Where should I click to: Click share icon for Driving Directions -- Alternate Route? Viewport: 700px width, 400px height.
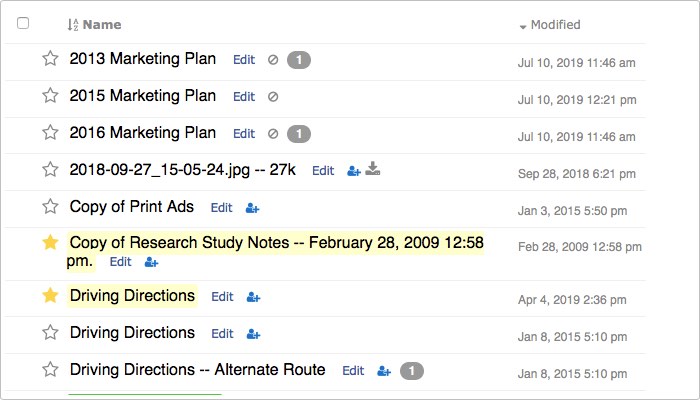coord(384,371)
